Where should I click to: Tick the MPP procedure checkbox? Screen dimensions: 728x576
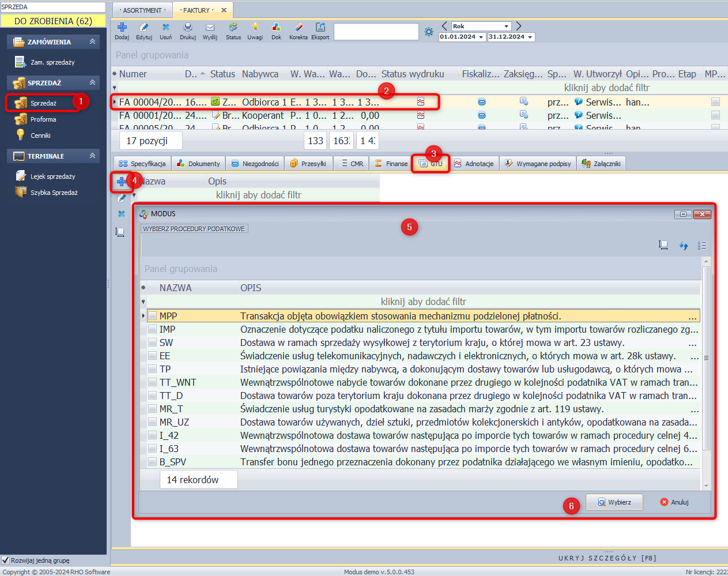point(153,316)
